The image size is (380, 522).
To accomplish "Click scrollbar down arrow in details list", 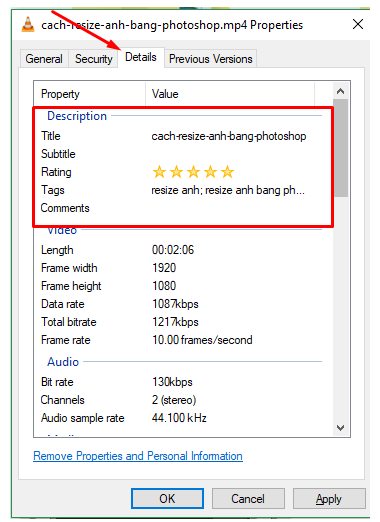I will tap(340, 428).
